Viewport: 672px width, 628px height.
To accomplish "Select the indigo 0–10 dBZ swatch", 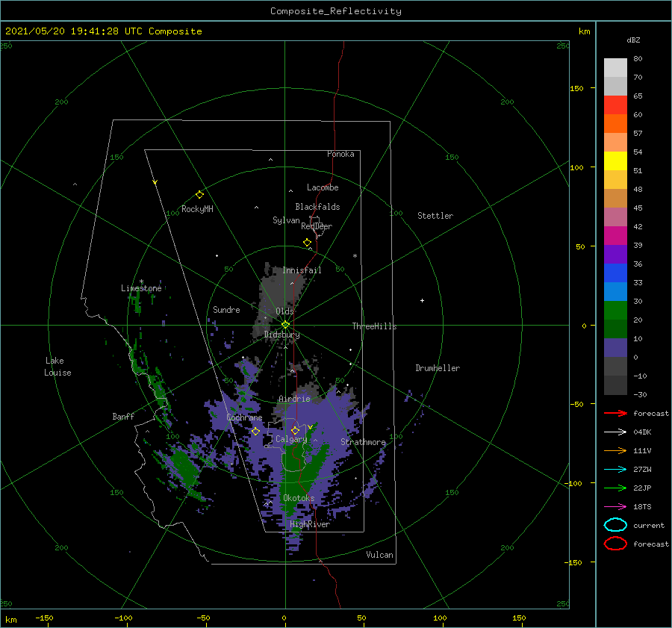I will tap(615, 348).
